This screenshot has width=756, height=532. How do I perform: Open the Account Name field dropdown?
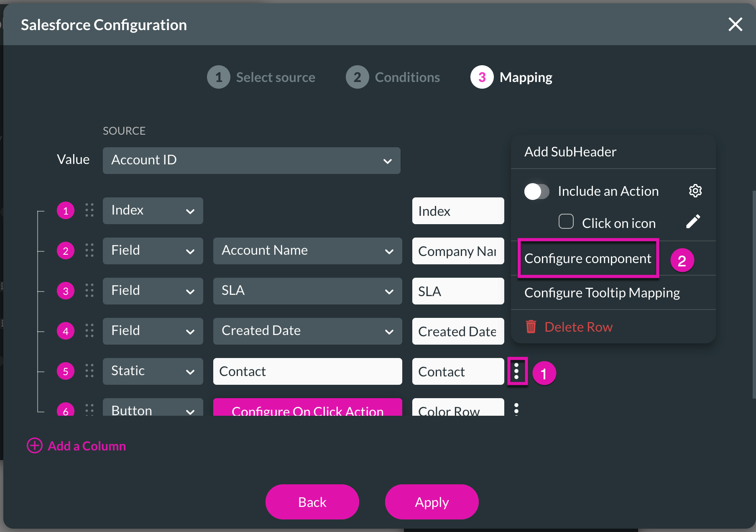click(x=308, y=251)
